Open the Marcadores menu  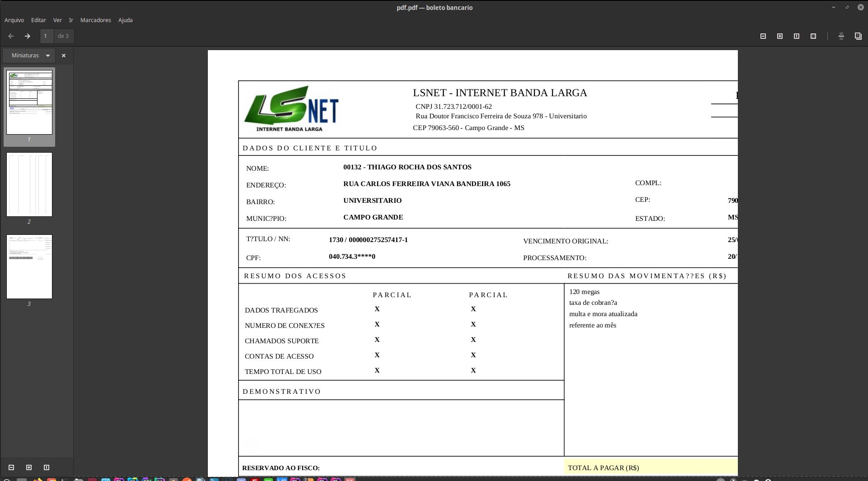(x=95, y=20)
